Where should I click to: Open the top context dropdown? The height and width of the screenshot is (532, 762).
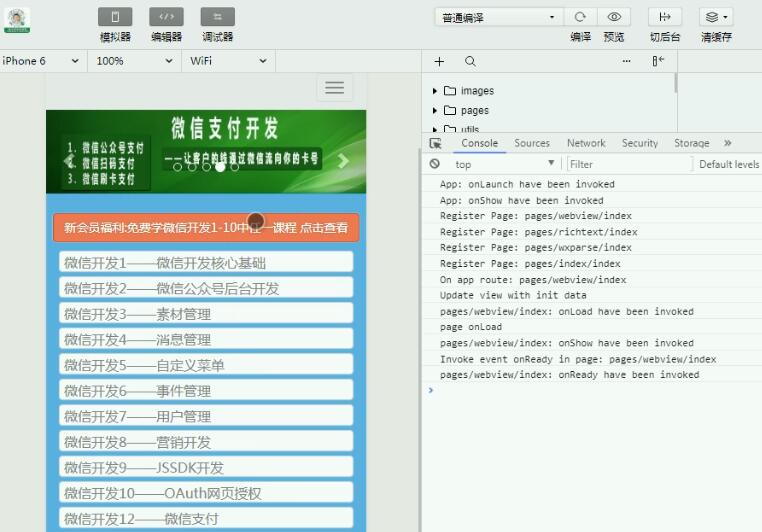[x=504, y=164]
